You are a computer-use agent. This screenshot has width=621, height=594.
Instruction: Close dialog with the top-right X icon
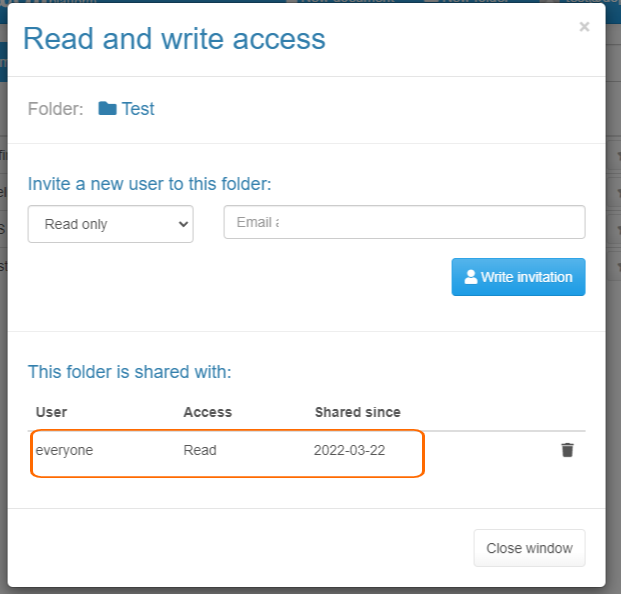584,27
